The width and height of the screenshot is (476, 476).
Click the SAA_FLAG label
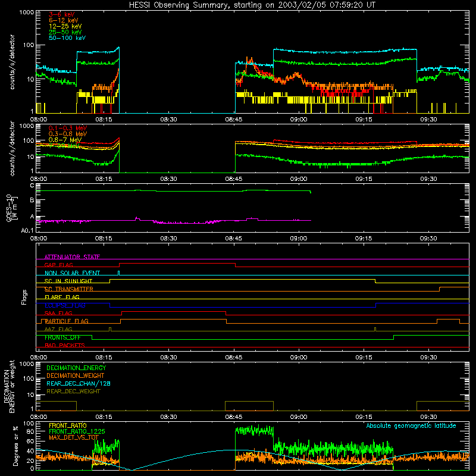point(58,313)
